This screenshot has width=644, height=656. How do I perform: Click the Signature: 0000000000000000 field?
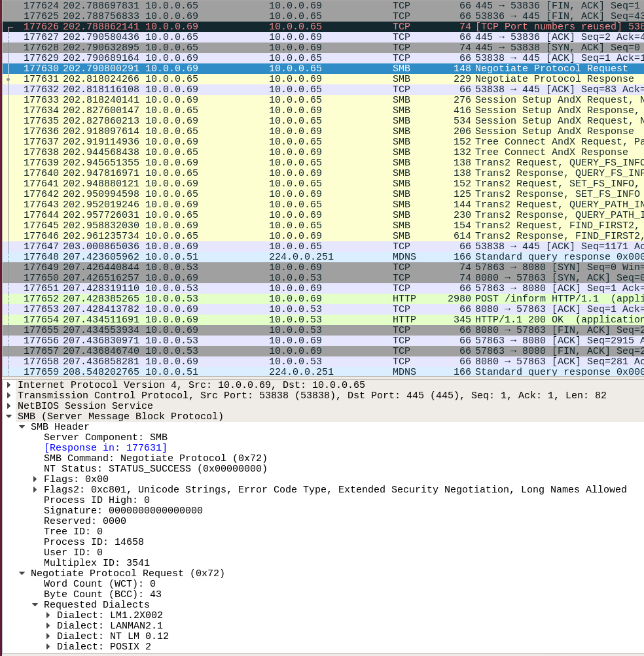[123, 510]
